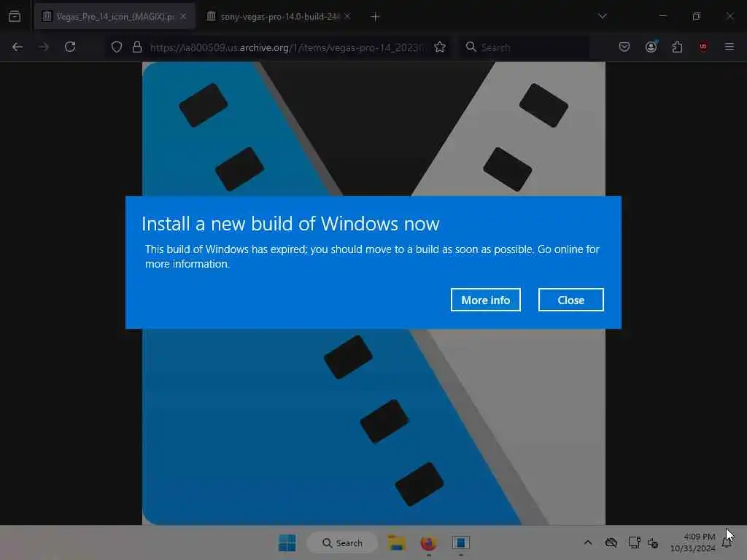Open uBlock Origin extension icon
The height and width of the screenshot is (560, 747).
(x=703, y=47)
